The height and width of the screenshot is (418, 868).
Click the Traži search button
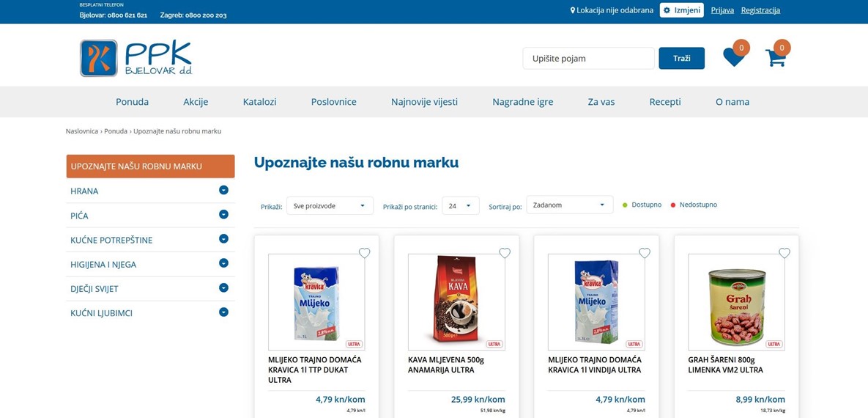click(681, 58)
